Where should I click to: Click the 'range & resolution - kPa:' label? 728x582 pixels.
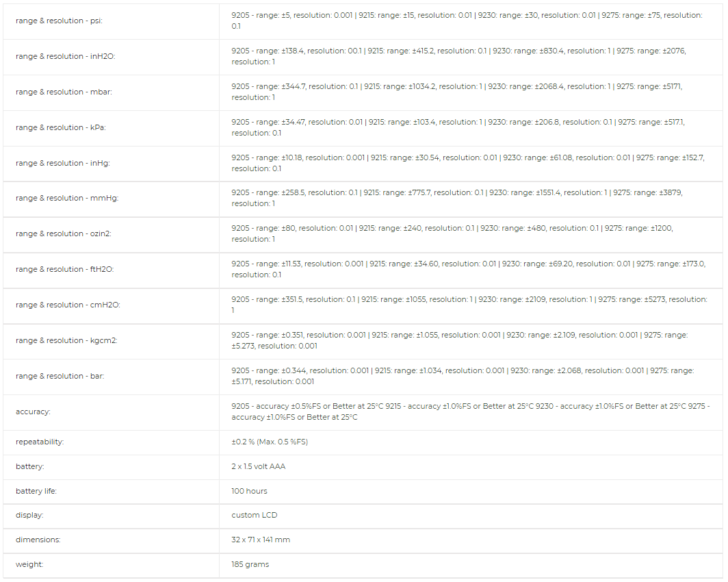(x=60, y=128)
